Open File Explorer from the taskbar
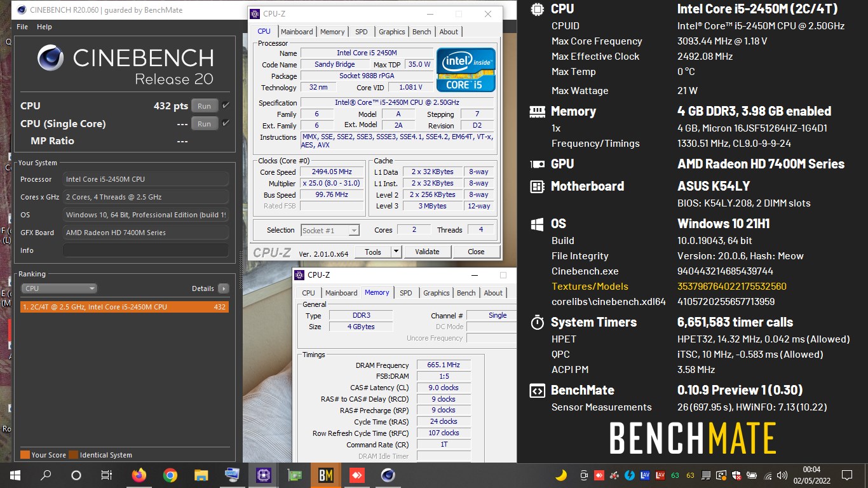This screenshot has width=868, height=488. [x=201, y=475]
